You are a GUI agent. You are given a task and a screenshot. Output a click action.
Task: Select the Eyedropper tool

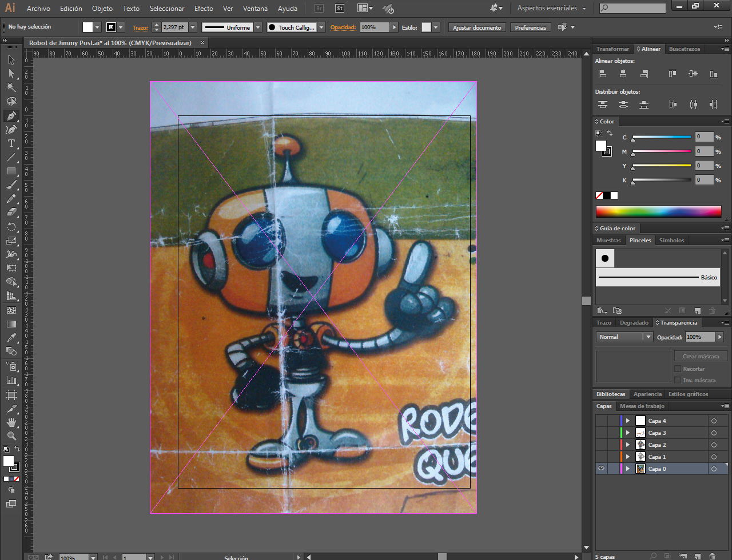11,338
